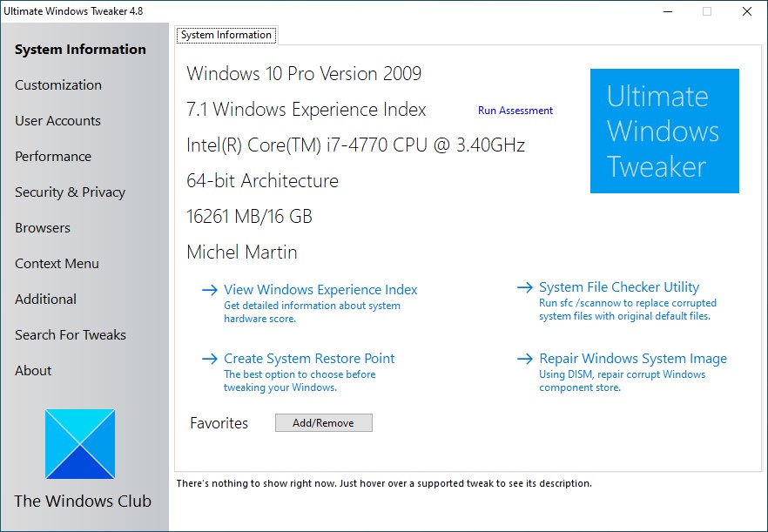Image resolution: width=768 pixels, height=532 pixels.
Task: Click arrow icon beside Create System Restore Point
Action: 210,359
